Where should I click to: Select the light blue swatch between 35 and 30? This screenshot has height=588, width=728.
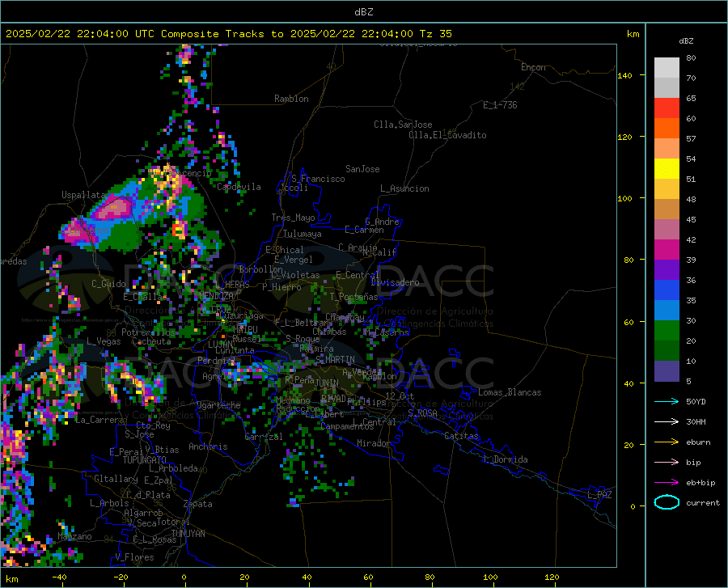coord(667,311)
